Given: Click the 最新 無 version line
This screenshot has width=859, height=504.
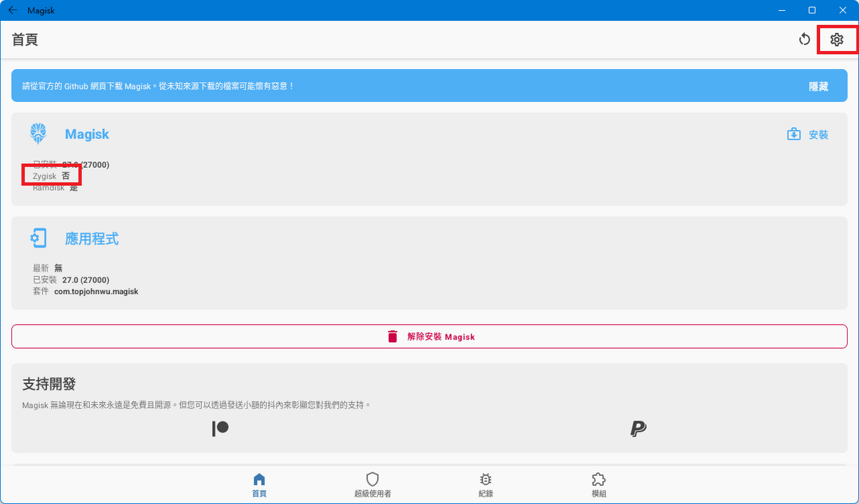Looking at the screenshot, I should pyautogui.click(x=48, y=268).
